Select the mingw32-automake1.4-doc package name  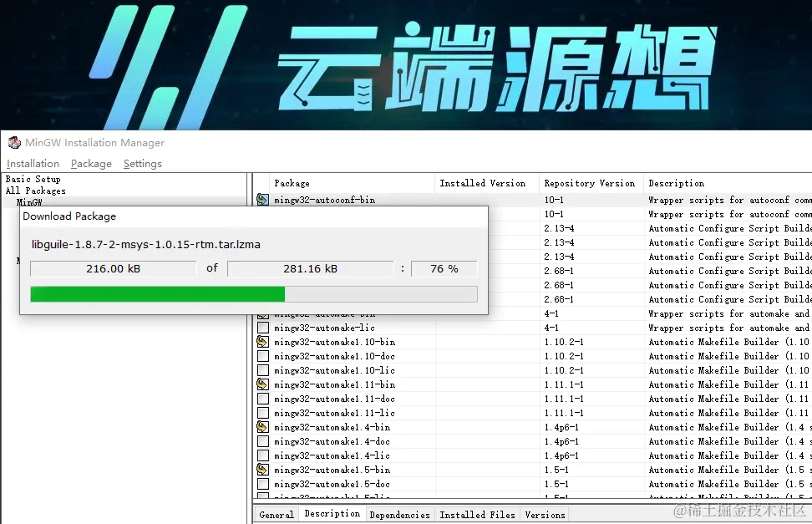pyautogui.click(x=332, y=441)
